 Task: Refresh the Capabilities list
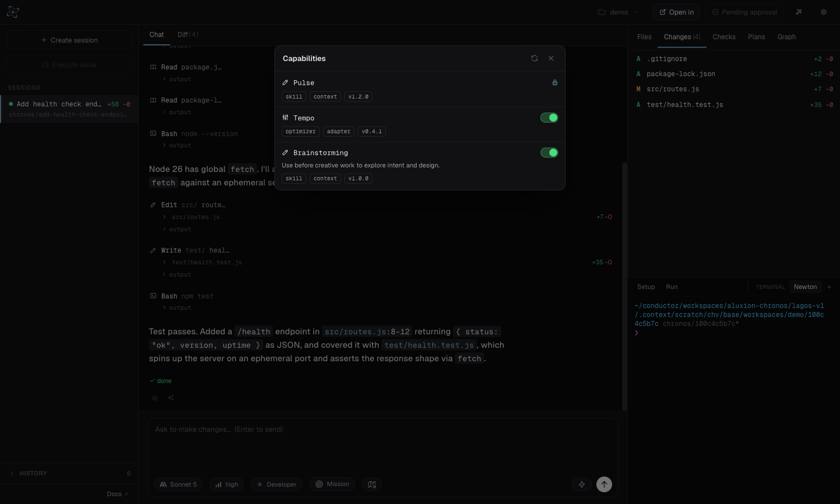pyautogui.click(x=534, y=58)
